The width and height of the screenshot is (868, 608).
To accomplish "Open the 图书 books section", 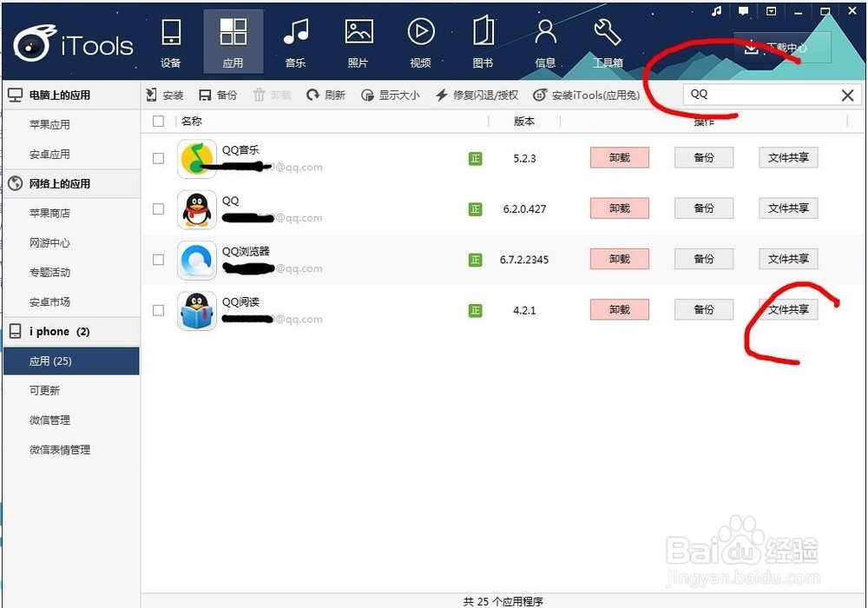I will pyautogui.click(x=483, y=41).
